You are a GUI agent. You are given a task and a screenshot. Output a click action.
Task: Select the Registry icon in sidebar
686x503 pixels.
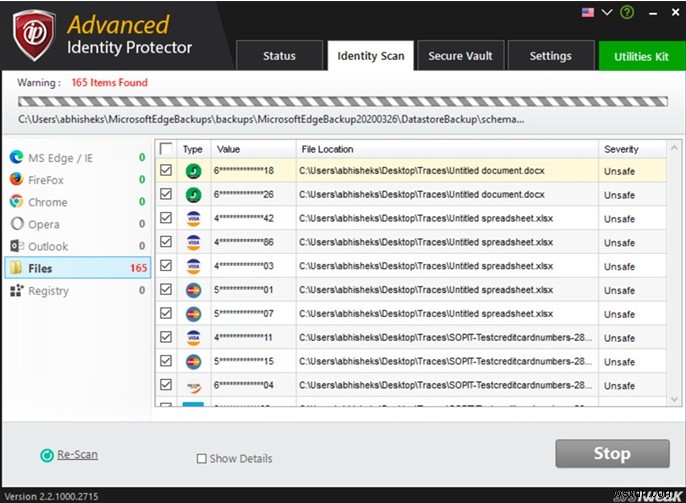point(17,290)
